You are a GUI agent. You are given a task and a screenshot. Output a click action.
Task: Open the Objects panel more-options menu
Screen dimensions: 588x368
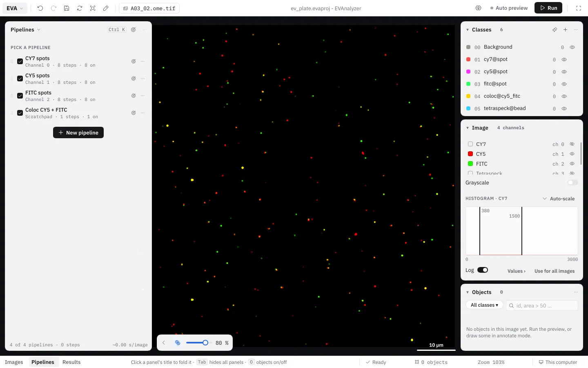tap(576, 292)
